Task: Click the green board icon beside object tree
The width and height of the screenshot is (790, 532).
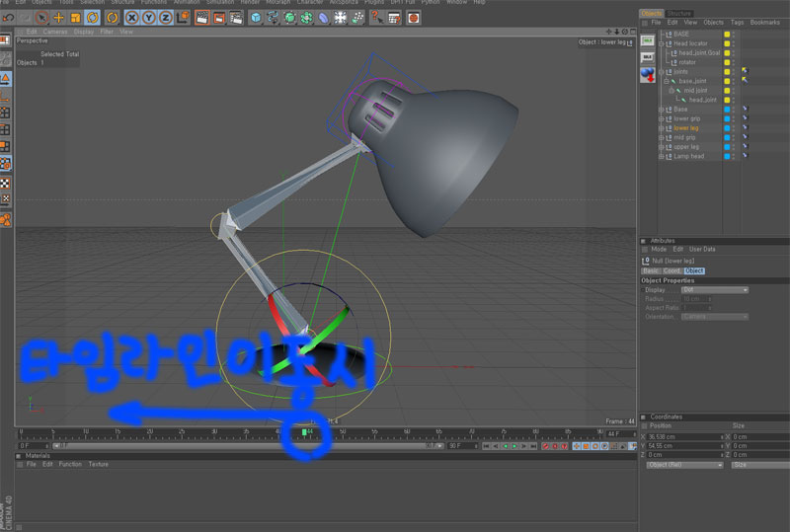Action: (x=648, y=40)
